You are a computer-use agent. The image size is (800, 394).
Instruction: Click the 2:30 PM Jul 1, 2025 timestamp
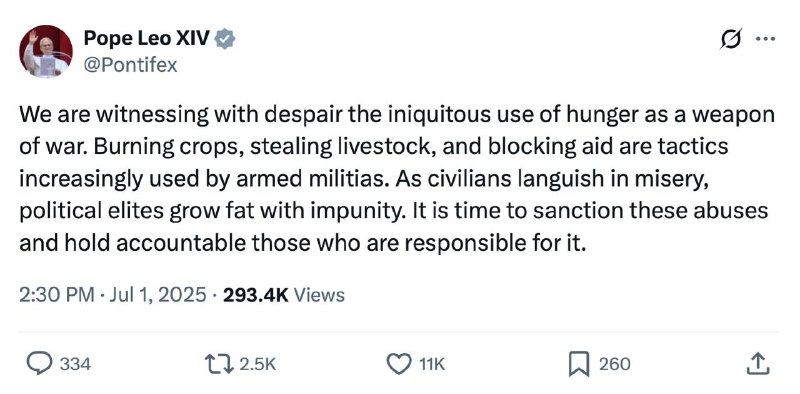click(113, 295)
